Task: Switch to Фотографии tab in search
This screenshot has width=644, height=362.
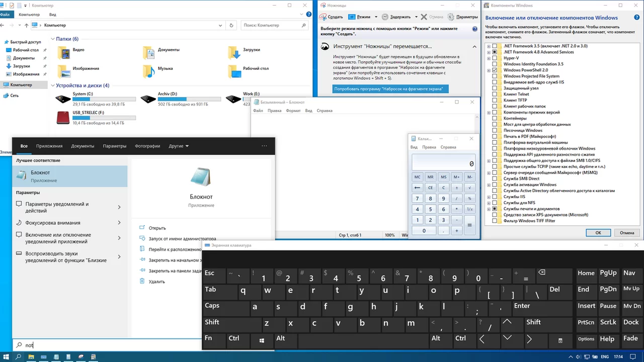Action: pyautogui.click(x=147, y=146)
